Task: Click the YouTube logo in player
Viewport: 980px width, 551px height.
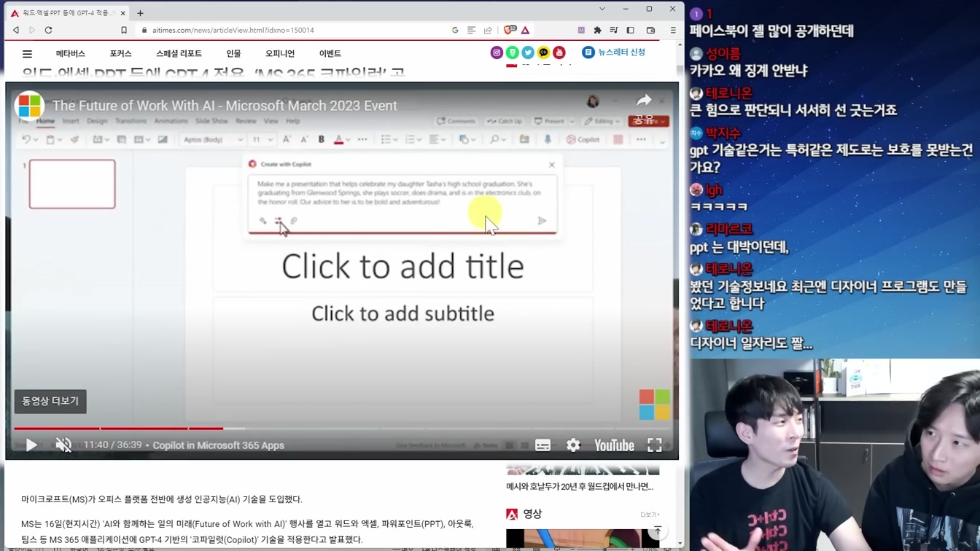Action: (614, 445)
